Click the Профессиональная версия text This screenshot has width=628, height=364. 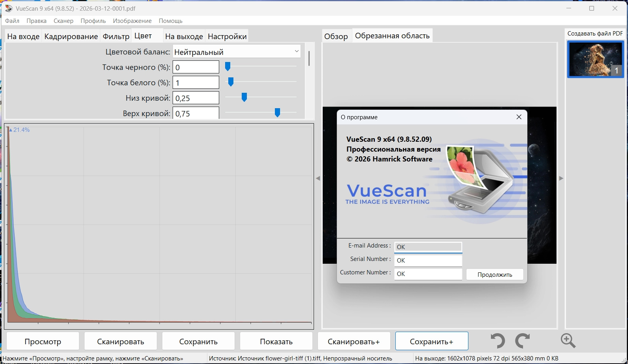(x=393, y=149)
